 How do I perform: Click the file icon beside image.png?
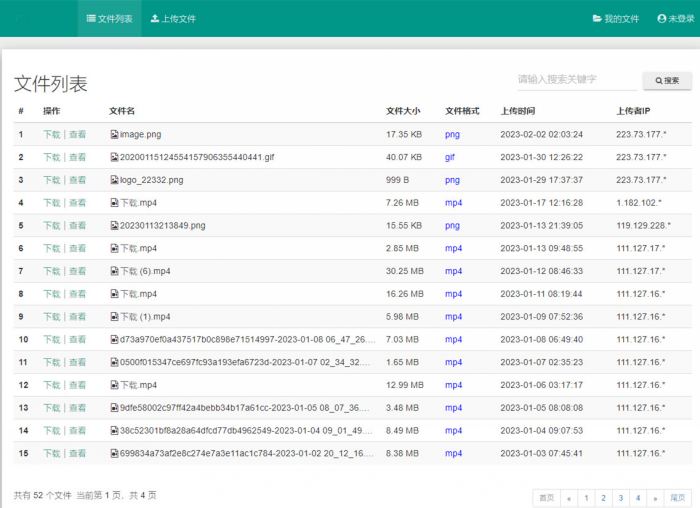[x=114, y=134]
